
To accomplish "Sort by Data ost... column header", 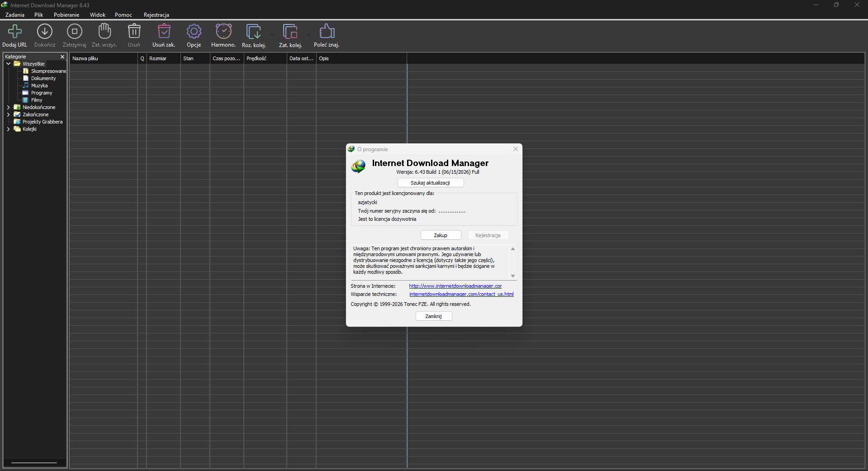I will (302, 58).
